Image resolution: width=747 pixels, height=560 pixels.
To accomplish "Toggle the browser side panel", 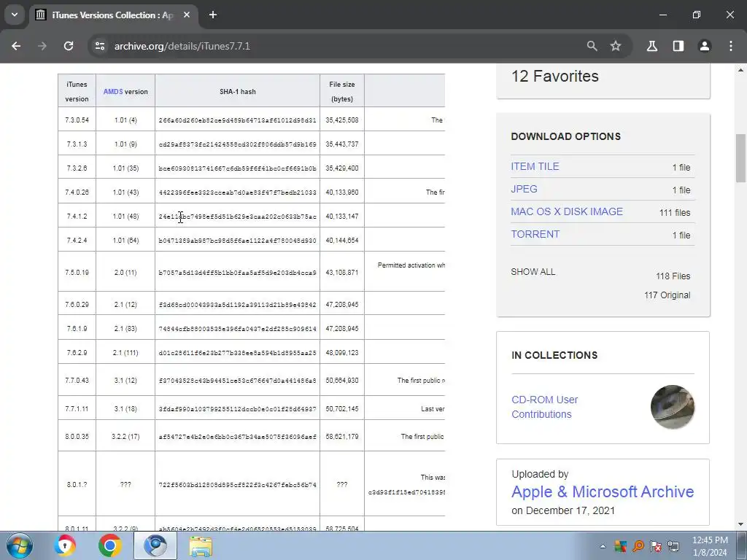I will pyautogui.click(x=678, y=46).
